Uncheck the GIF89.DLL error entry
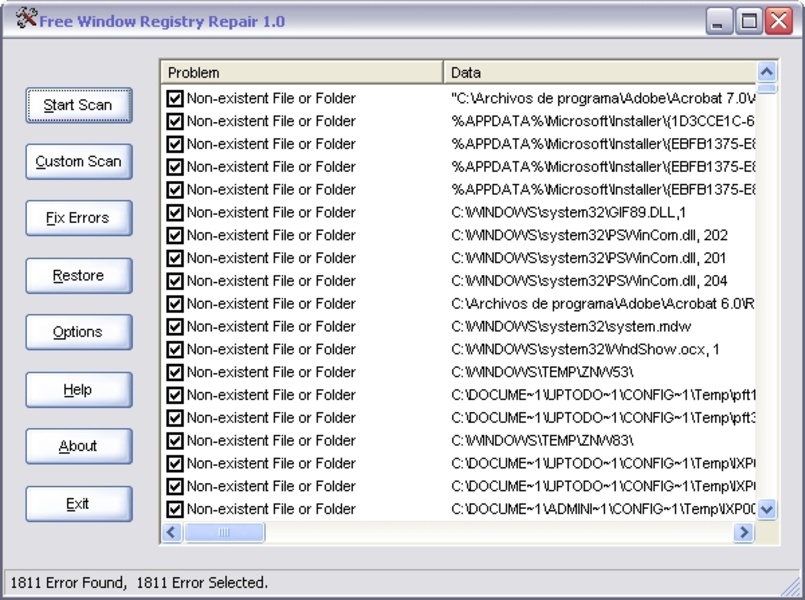The width and height of the screenshot is (805, 600). click(x=175, y=212)
